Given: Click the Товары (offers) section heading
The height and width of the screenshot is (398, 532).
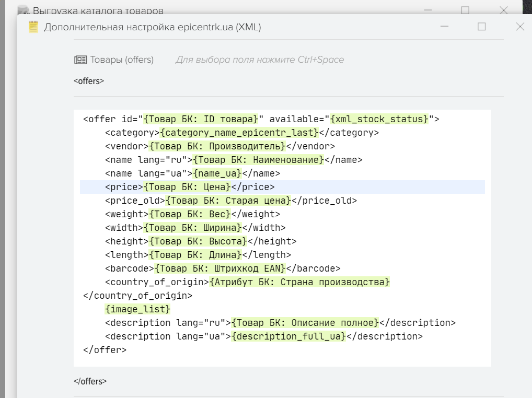Looking at the screenshot, I should coord(122,60).
